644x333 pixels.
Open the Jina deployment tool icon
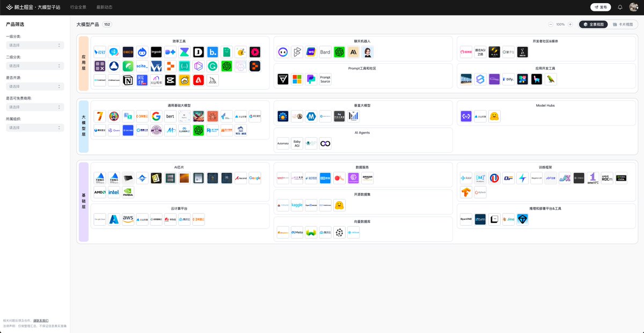(508, 219)
